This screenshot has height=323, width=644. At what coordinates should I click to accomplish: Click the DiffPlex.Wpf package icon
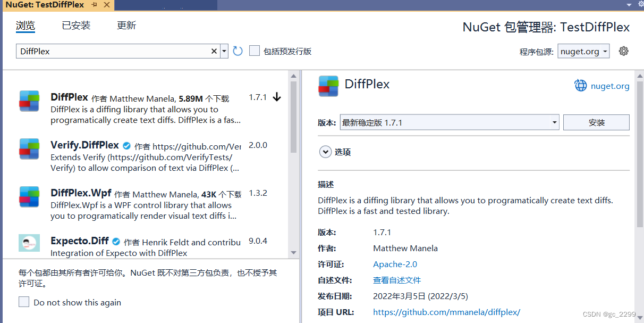[29, 196]
